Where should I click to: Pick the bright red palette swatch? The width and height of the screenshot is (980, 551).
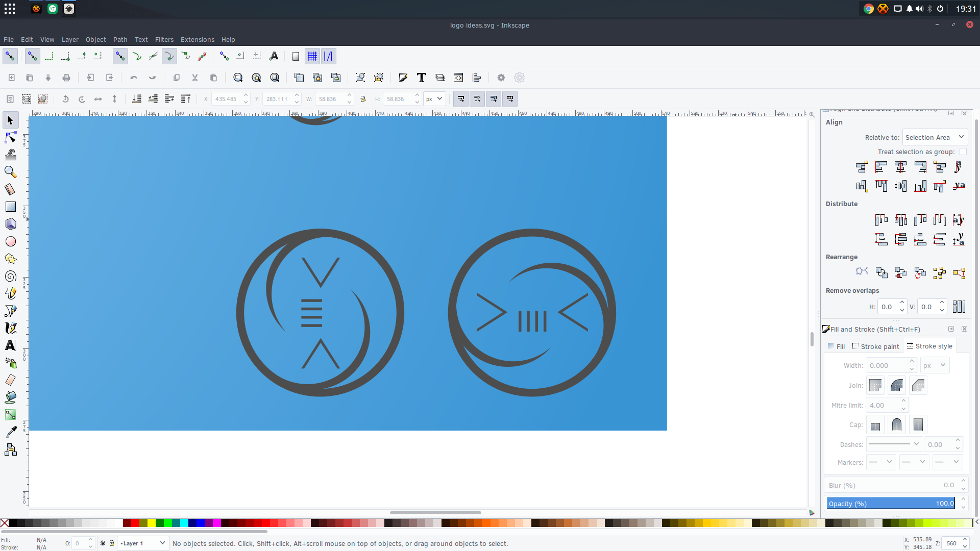(135, 523)
